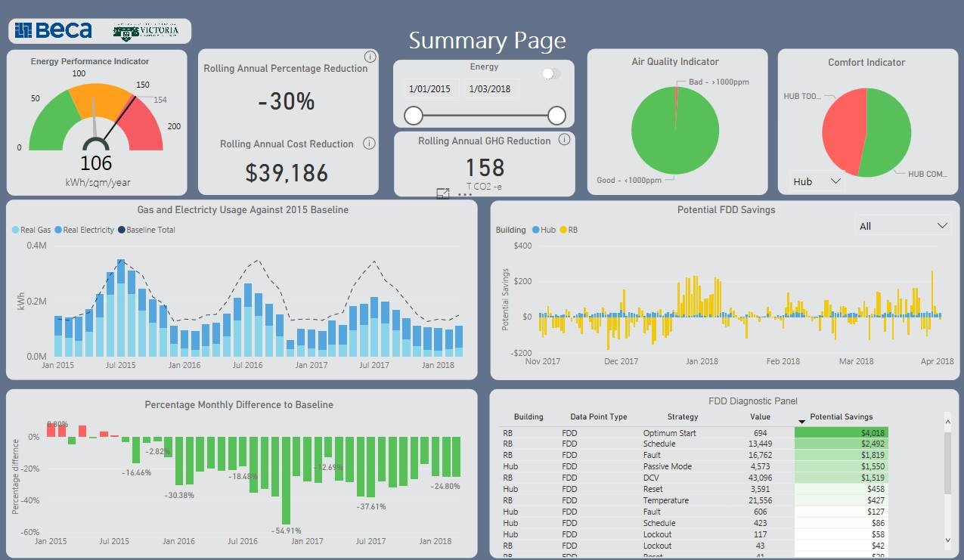Click the Victoria University logo
Viewport: 964px width, 560px height.
click(146, 31)
